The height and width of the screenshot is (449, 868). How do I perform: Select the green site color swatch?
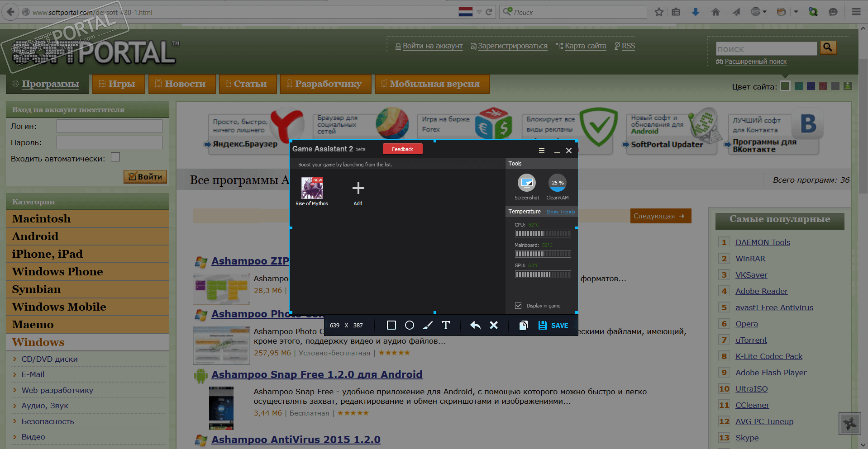(x=785, y=86)
